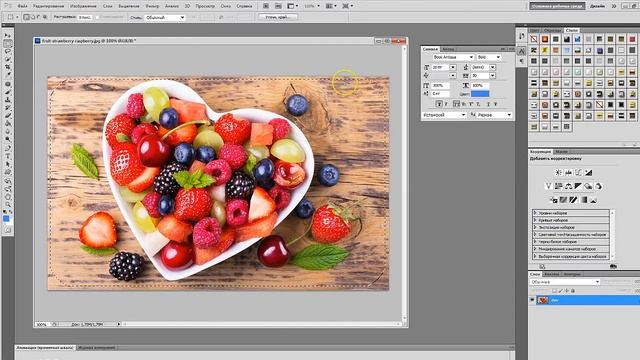Switch to the Абзац tab
Screen dimensions: 640x360
click(448, 49)
